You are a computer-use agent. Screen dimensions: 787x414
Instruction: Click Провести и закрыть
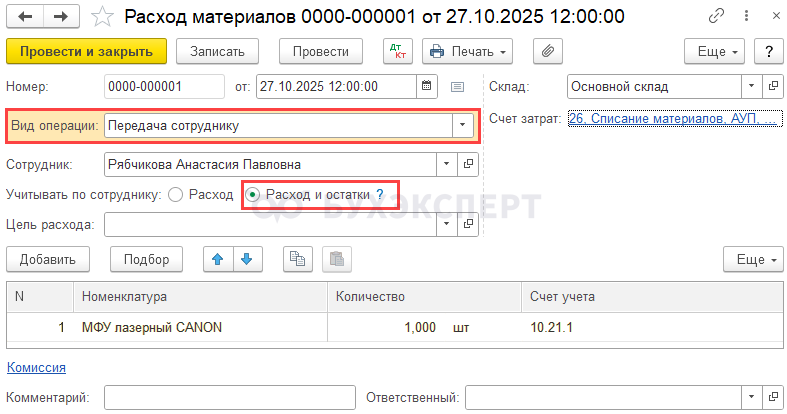[x=86, y=51]
